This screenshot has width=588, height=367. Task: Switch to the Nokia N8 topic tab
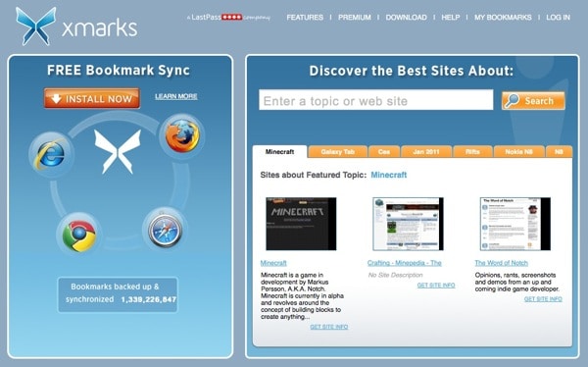[519, 152]
